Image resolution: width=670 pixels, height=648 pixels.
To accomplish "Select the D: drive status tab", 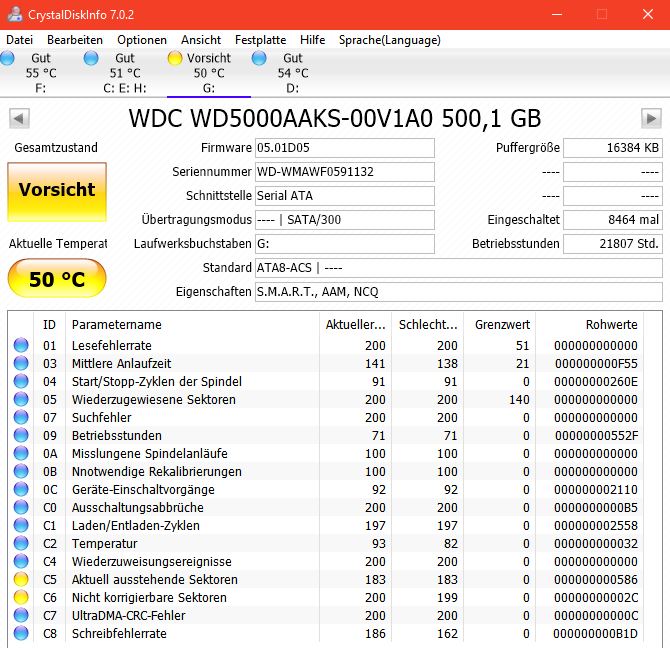I will 293,73.
